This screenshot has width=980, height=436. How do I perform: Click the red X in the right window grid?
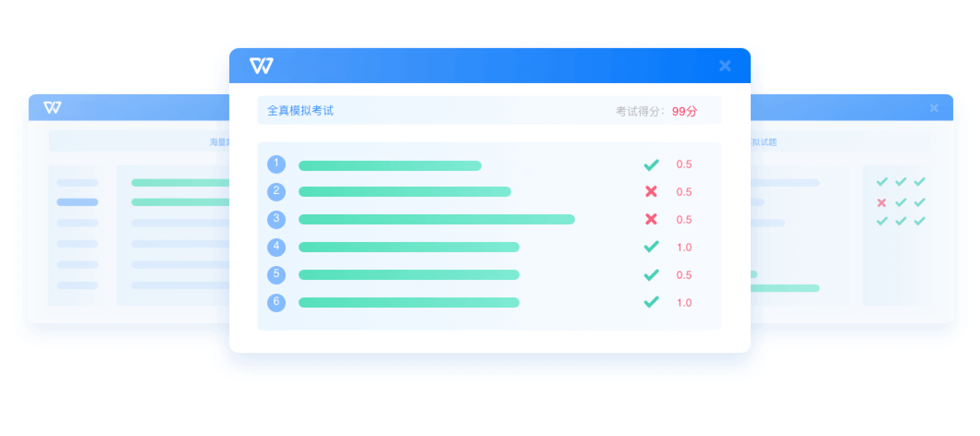881,203
